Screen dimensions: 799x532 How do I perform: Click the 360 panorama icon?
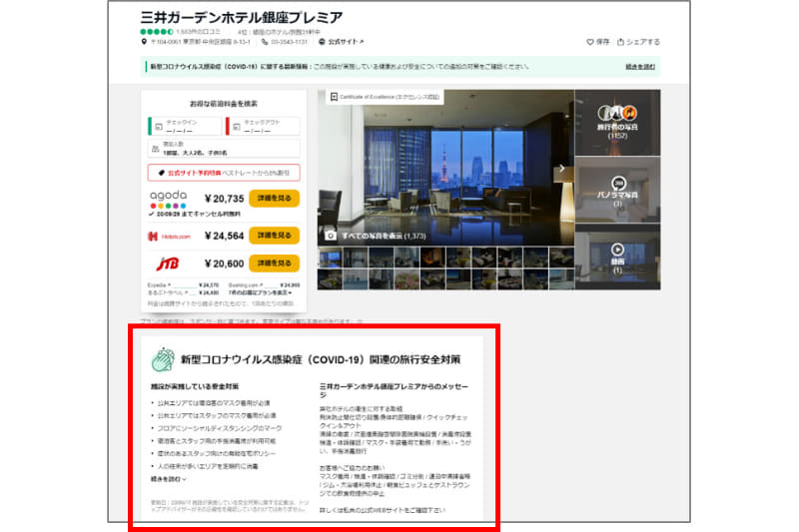[x=618, y=183]
